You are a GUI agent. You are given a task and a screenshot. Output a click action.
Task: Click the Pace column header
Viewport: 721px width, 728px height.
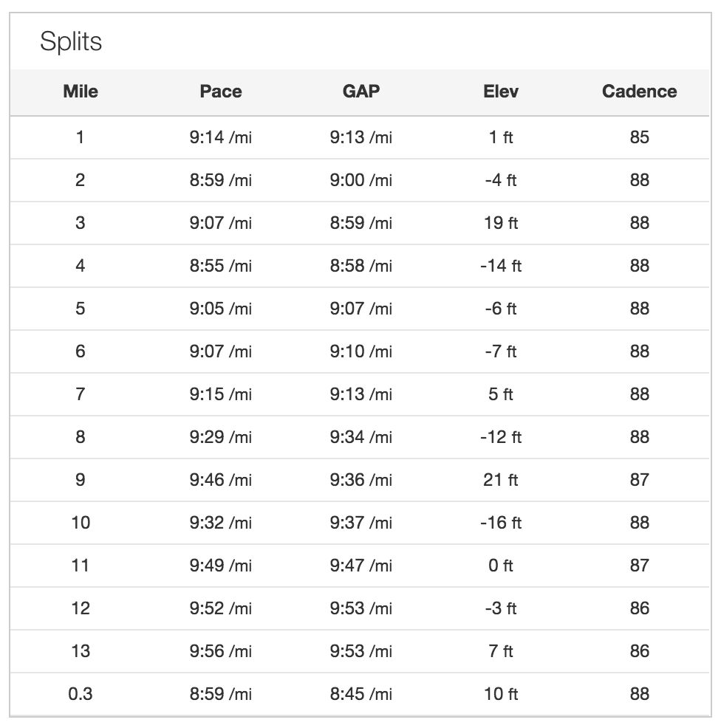[x=221, y=92]
